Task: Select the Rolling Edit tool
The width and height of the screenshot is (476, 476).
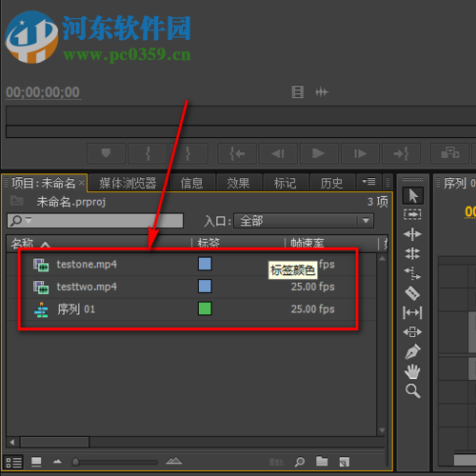Action: 412,253
